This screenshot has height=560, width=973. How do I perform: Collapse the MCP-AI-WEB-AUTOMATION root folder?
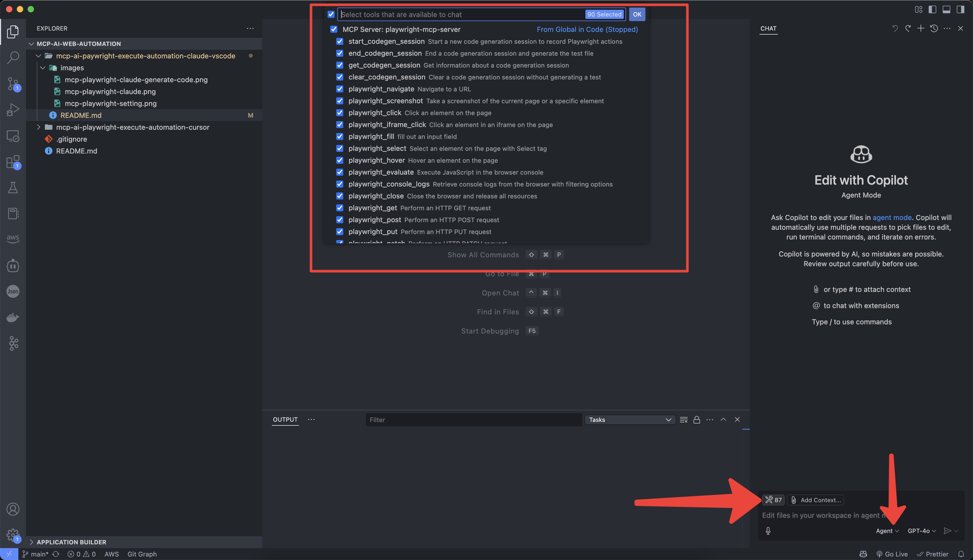click(32, 44)
